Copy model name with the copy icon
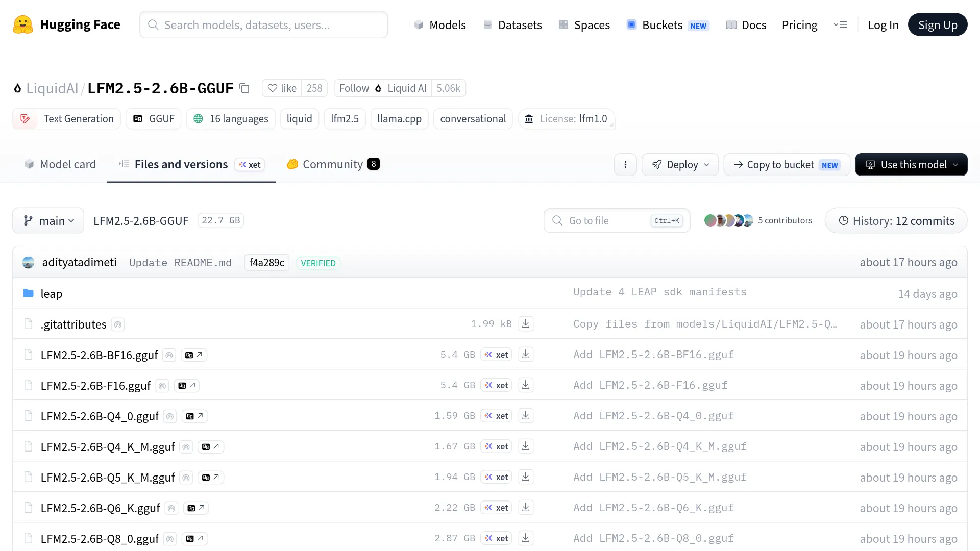Image resolution: width=980 pixels, height=551 pixels. [244, 88]
